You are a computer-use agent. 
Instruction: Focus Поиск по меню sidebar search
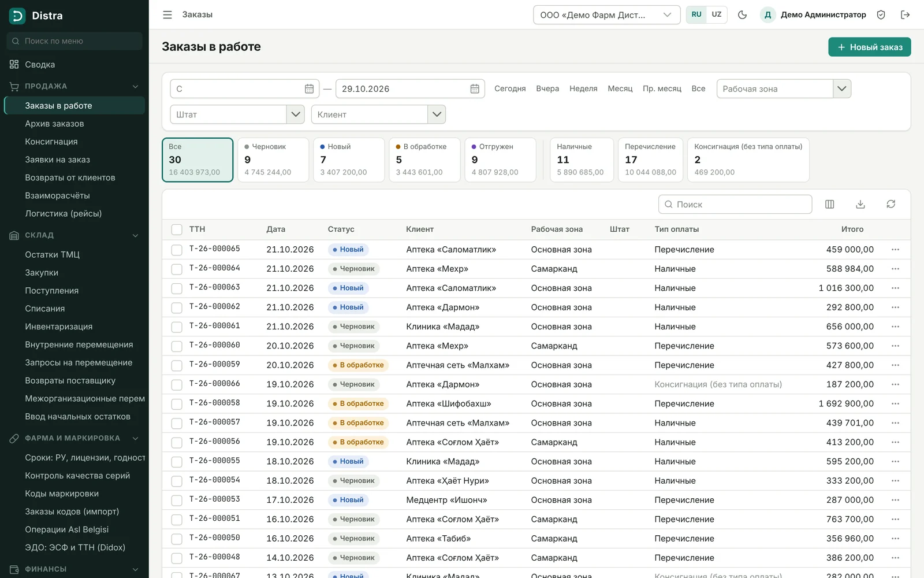point(74,41)
